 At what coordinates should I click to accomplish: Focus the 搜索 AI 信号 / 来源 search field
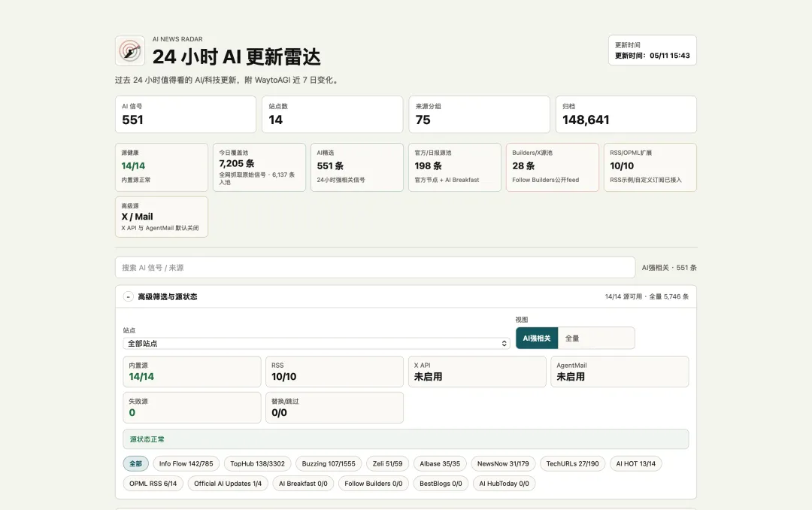(375, 268)
